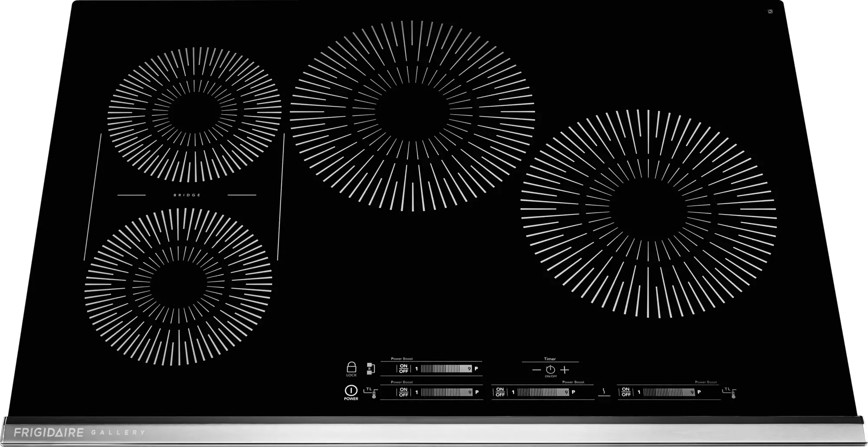Tap level 9 on the center burner power slider
The image size is (868, 447).
[x=566, y=392]
